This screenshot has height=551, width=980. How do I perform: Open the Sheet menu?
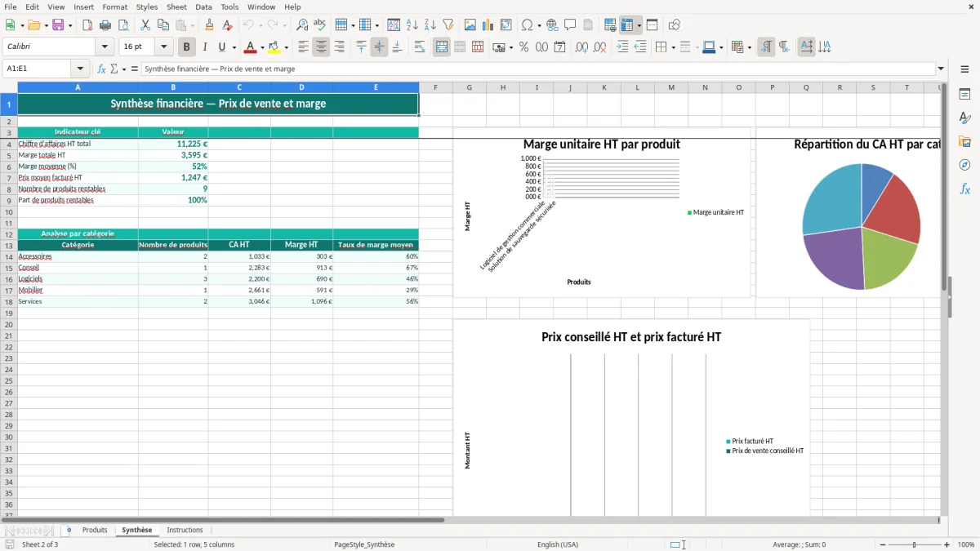(176, 7)
